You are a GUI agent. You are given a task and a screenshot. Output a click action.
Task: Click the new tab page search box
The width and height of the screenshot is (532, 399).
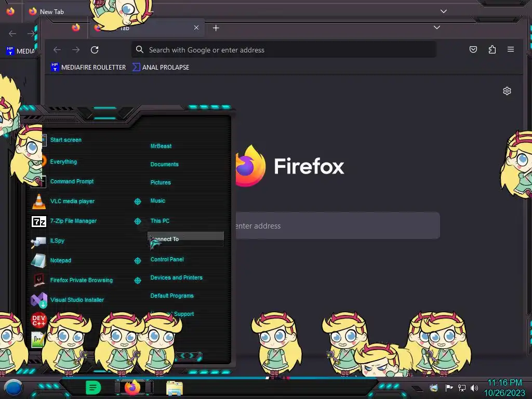click(338, 225)
